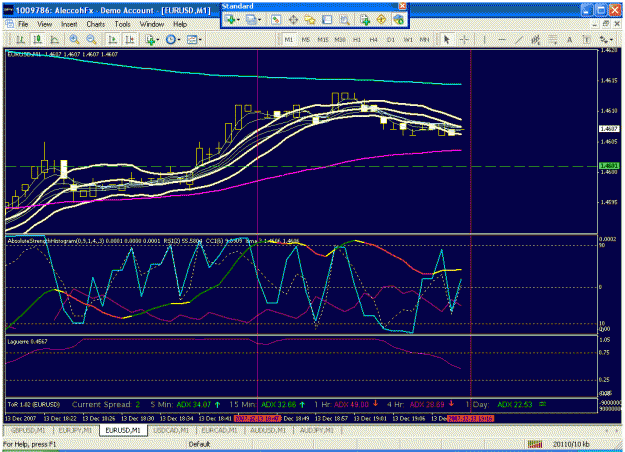
Task: Select the H4 timeframe
Action: click(x=373, y=39)
